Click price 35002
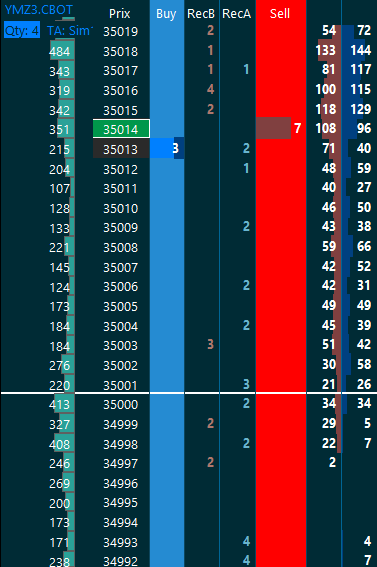377x567 pixels. click(120, 365)
